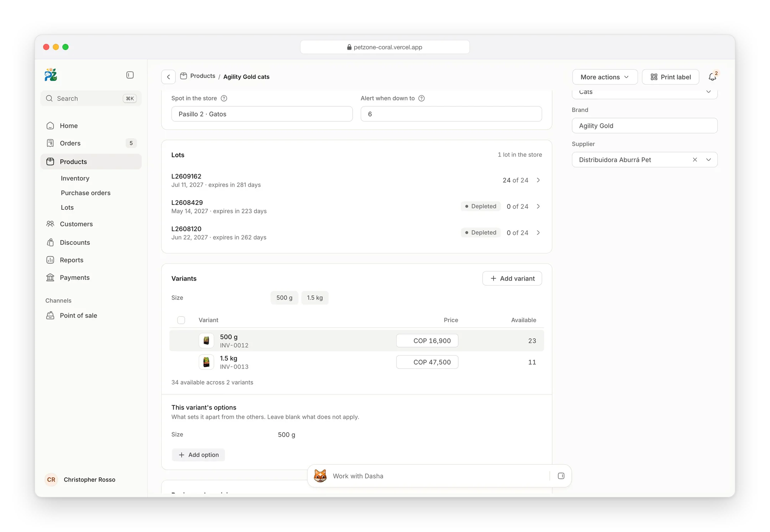
Task: Go back using the left arrow button
Action: (x=168, y=77)
